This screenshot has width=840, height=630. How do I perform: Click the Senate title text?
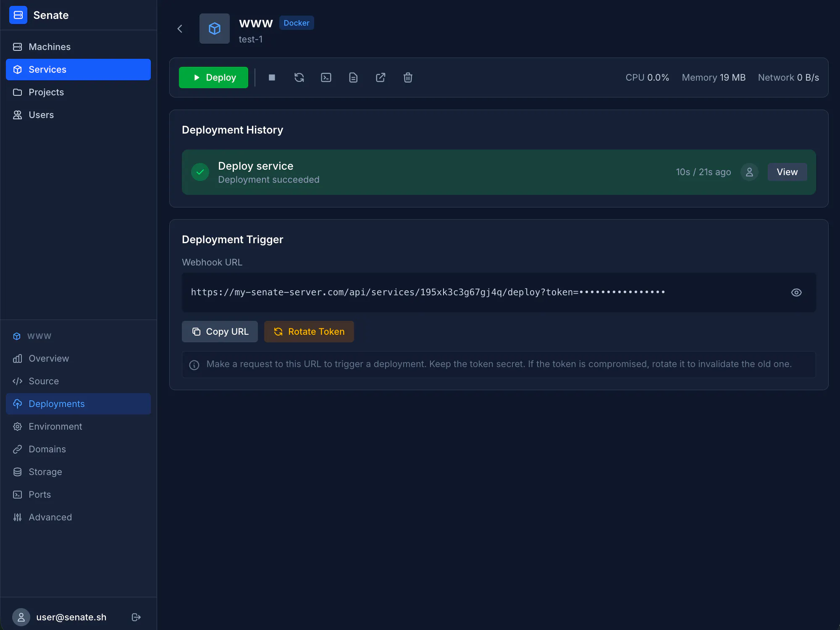coord(51,15)
